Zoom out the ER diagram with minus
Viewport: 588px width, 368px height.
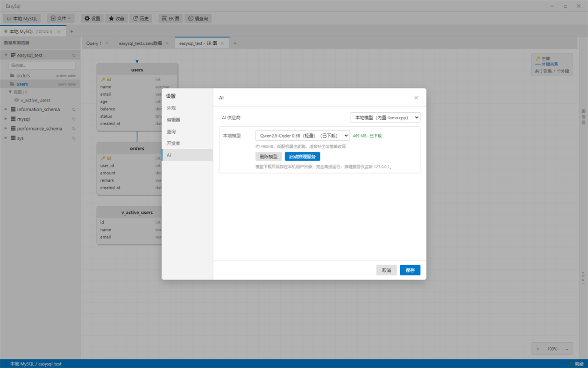click(567, 349)
